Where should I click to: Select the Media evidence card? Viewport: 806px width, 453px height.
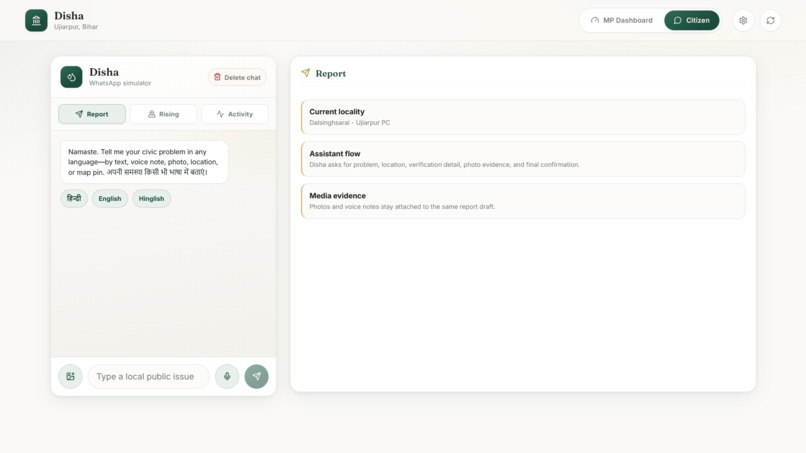click(x=523, y=201)
